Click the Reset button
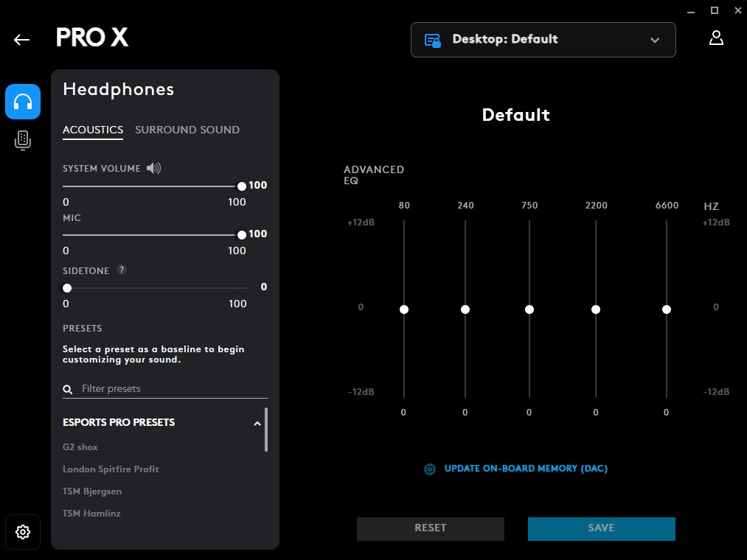 pyautogui.click(x=430, y=528)
